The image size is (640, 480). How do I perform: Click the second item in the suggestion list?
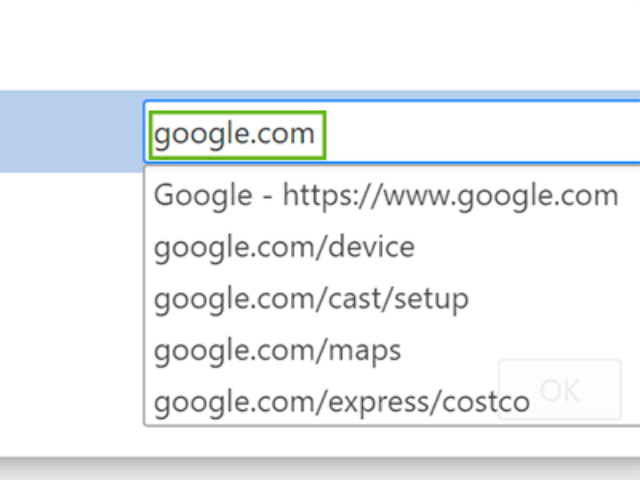point(284,246)
